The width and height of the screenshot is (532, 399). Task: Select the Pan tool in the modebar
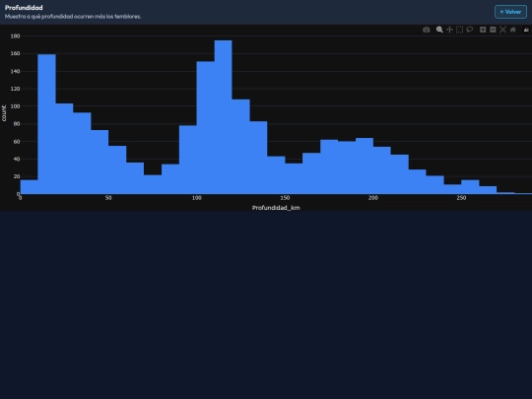tap(449, 30)
